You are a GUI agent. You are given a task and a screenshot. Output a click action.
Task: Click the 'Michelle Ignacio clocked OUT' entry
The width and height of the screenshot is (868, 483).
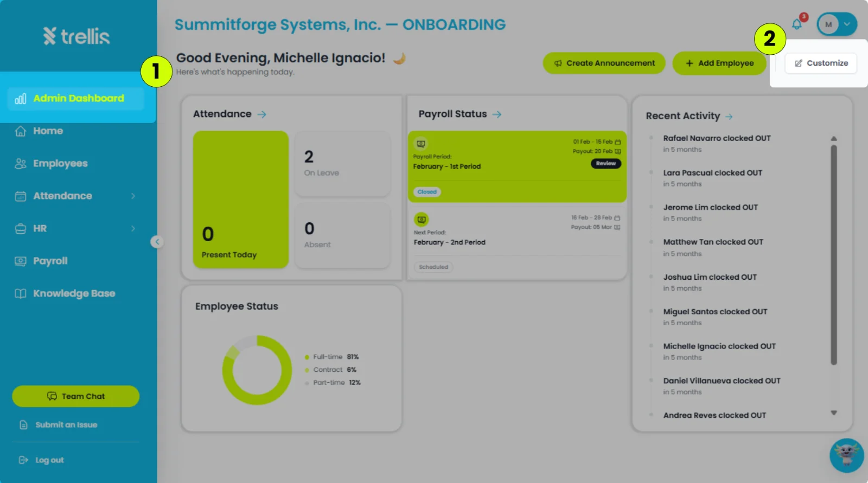pyautogui.click(x=719, y=346)
